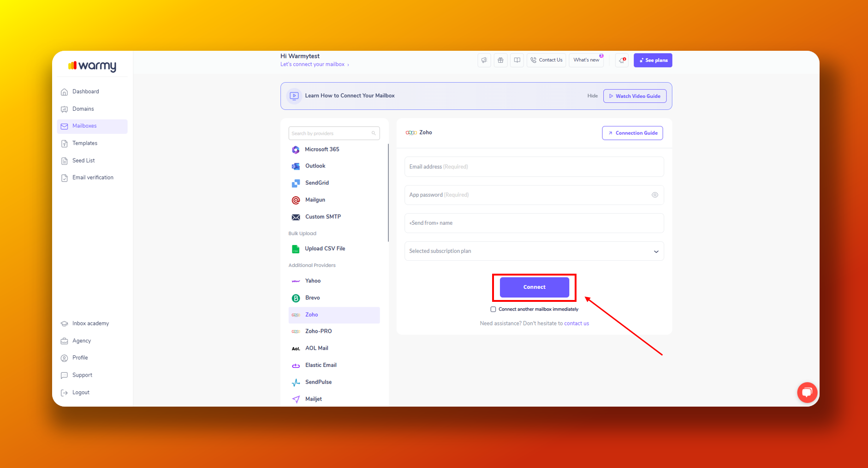This screenshot has height=468, width=868.
Task: Hide the mailbox guide banner
Action: coord(592,96)
